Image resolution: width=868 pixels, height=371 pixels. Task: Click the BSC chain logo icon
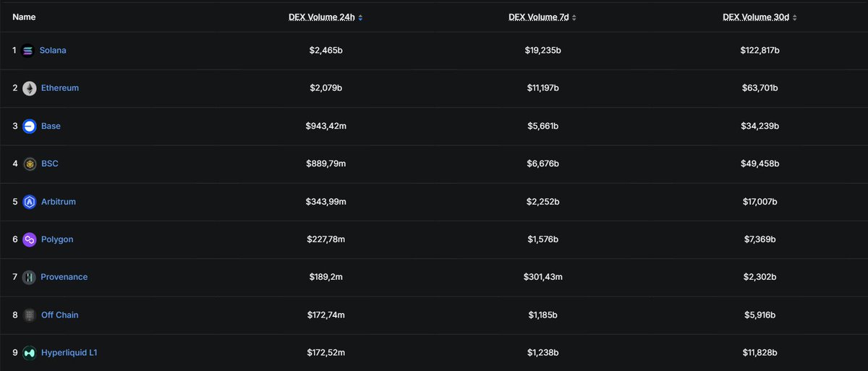29,163
